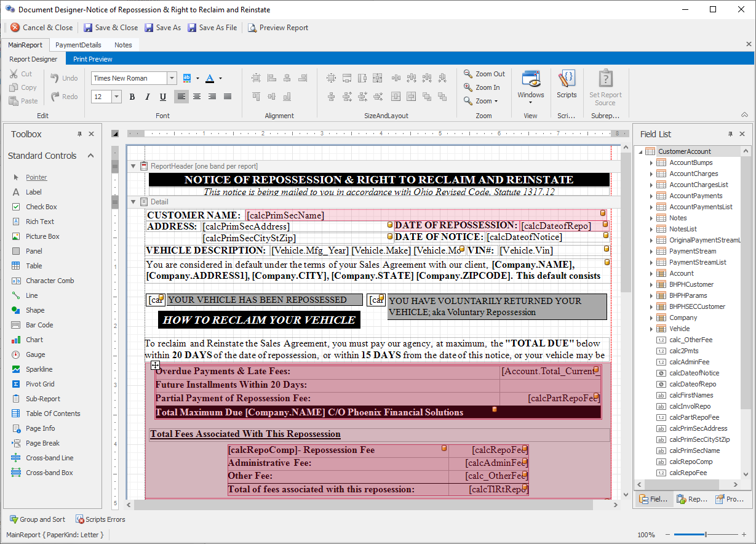Switch to the Report Designer tab
The width and height of the screenshot is (756, 544).
click(x=33, y=59)
